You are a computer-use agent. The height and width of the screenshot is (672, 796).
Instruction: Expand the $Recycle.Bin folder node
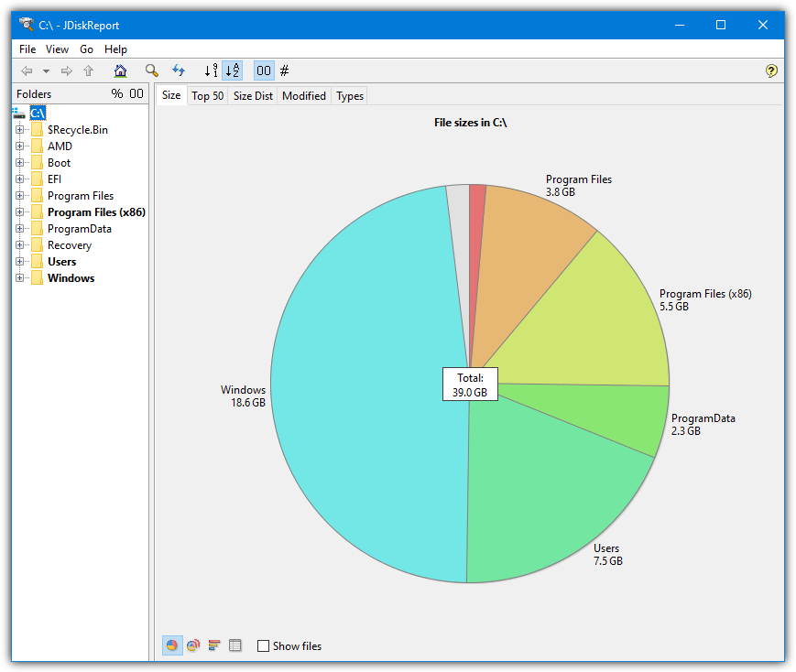[20, 129]
